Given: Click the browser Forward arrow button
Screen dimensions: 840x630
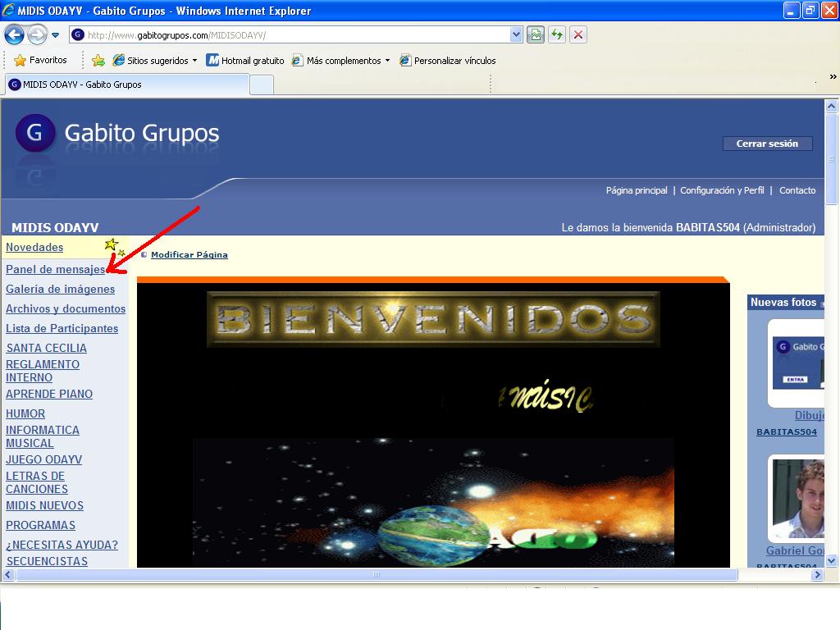Looking at the screenshot, I should coord(37,34).
